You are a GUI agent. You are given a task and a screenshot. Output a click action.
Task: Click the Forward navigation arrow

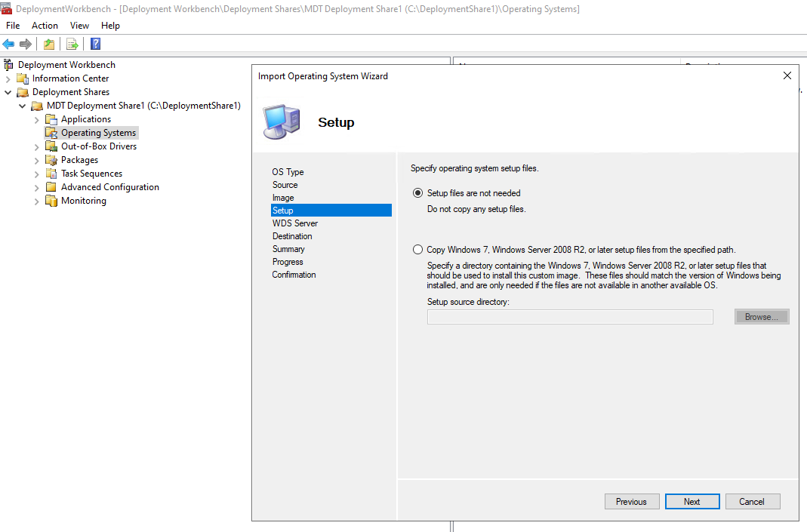[24, 44]
